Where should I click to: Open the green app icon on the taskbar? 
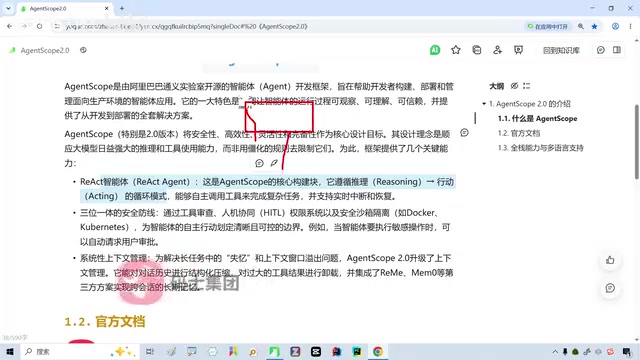(x=274, y=351)
